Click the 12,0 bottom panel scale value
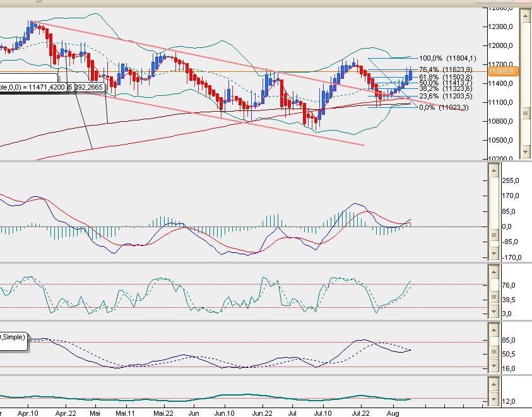Screen dimensions: 532x417 509,401
